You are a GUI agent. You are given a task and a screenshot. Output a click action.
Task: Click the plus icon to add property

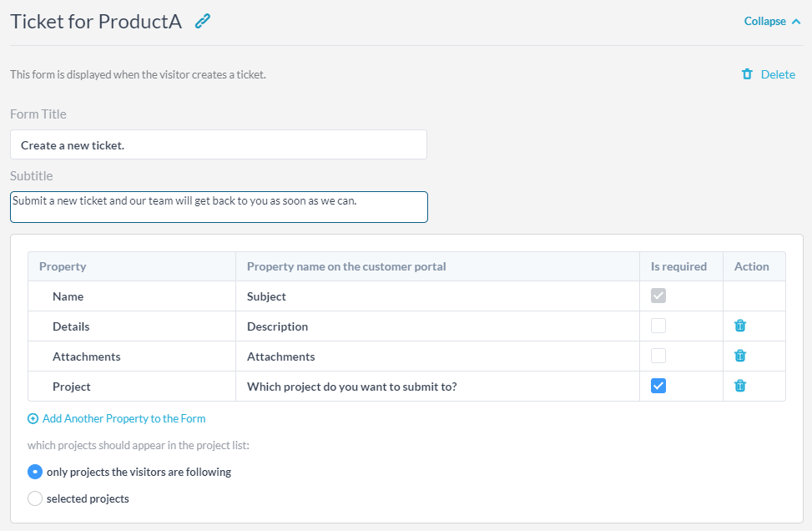click(33, 419)
